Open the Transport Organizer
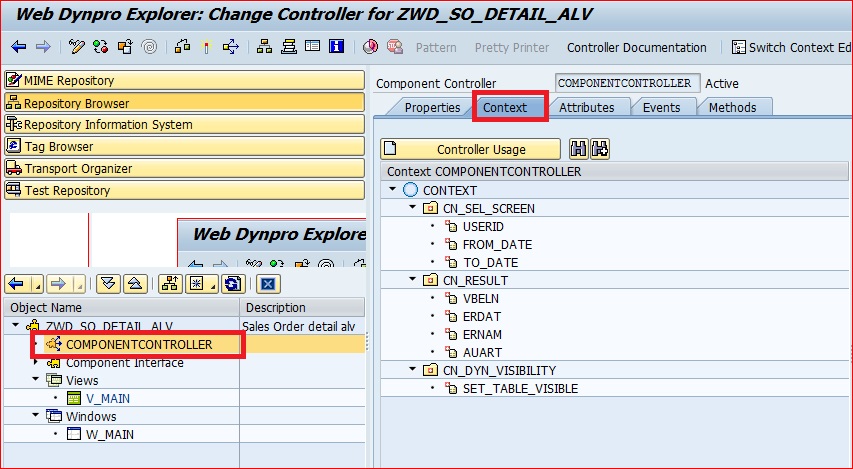The height and width of the screenshot is (469, 853). coord(184,169)
